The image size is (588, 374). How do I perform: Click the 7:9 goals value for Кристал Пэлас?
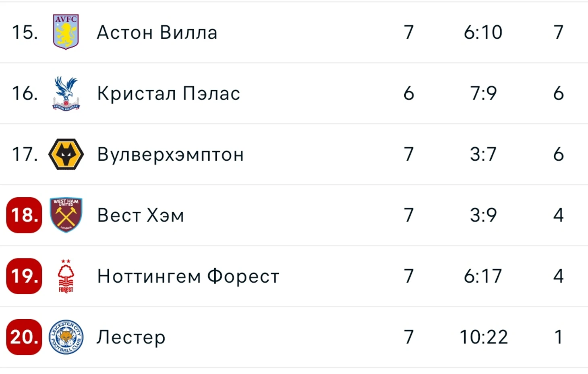pos(483,93)
